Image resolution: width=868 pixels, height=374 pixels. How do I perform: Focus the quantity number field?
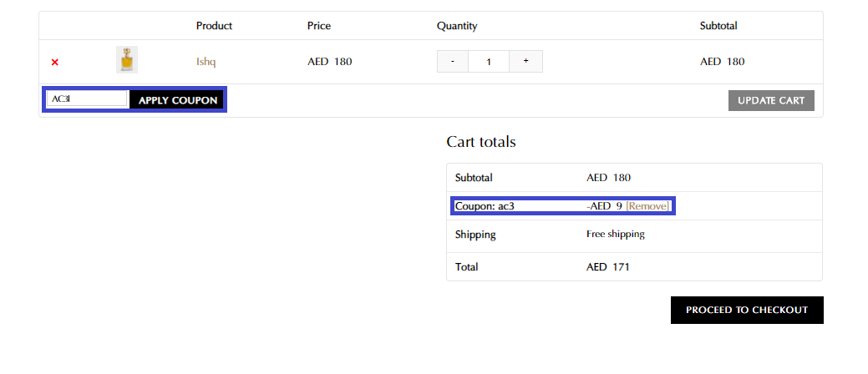tap(489, 61)
